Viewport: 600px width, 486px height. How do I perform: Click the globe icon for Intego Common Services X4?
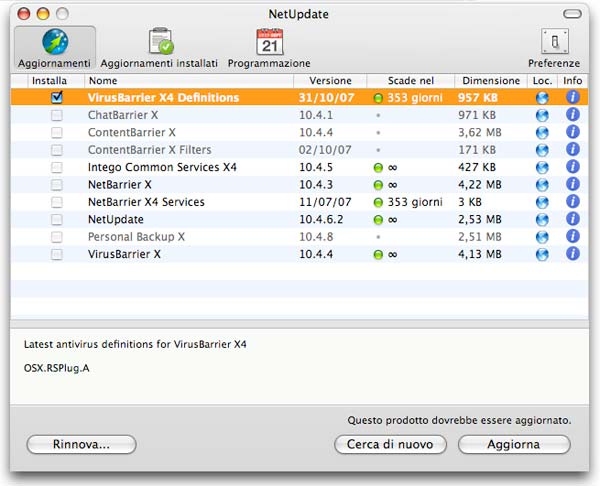click(542, 167)
